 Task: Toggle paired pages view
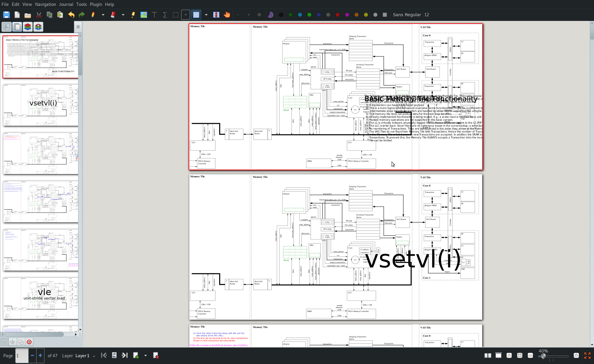(488, 355)
